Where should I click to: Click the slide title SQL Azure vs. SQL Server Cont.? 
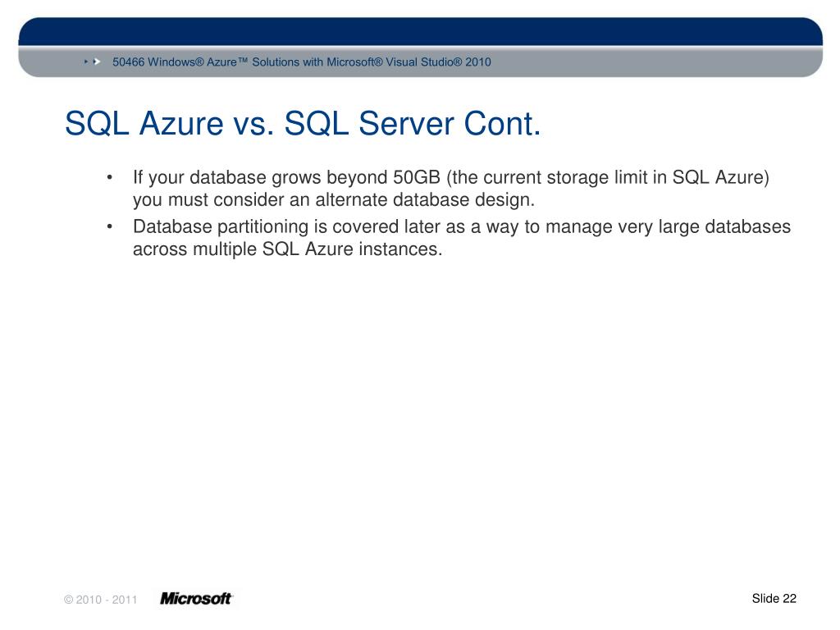coord(303,124)
